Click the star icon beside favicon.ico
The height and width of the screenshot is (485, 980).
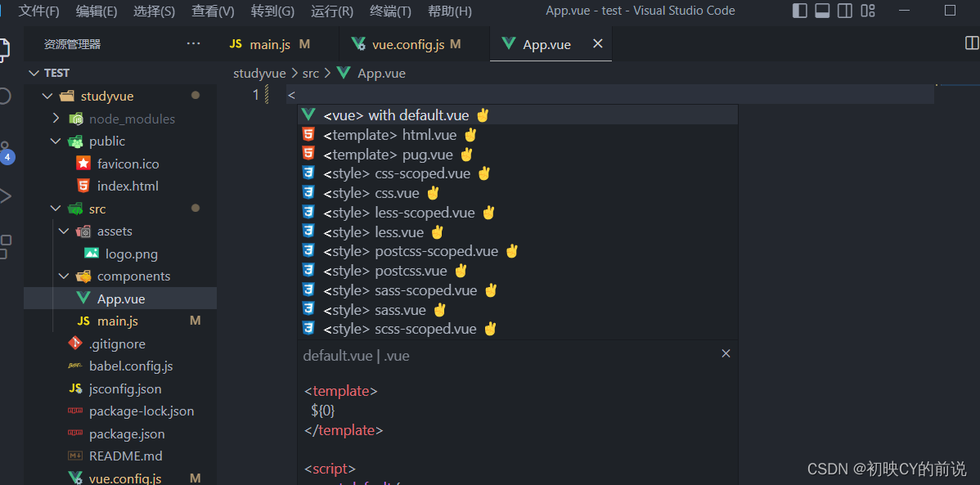point(83,164)
